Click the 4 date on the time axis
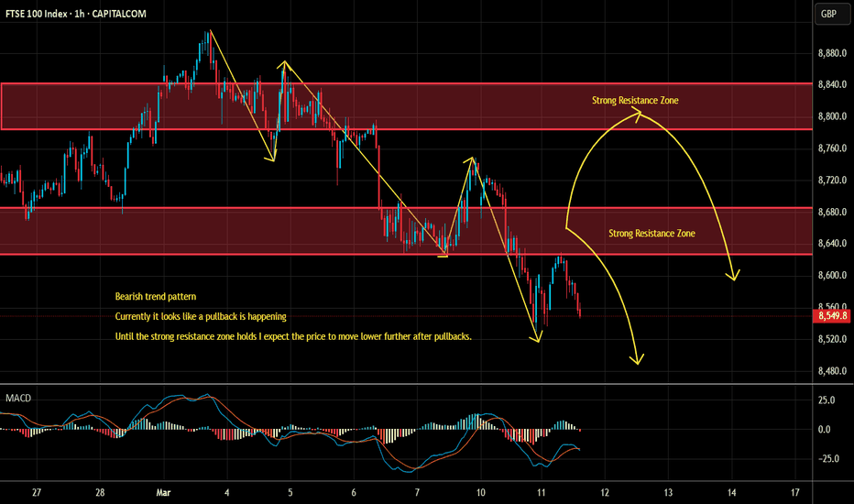This screenshot has height=504, width=854. pos(227,493)
